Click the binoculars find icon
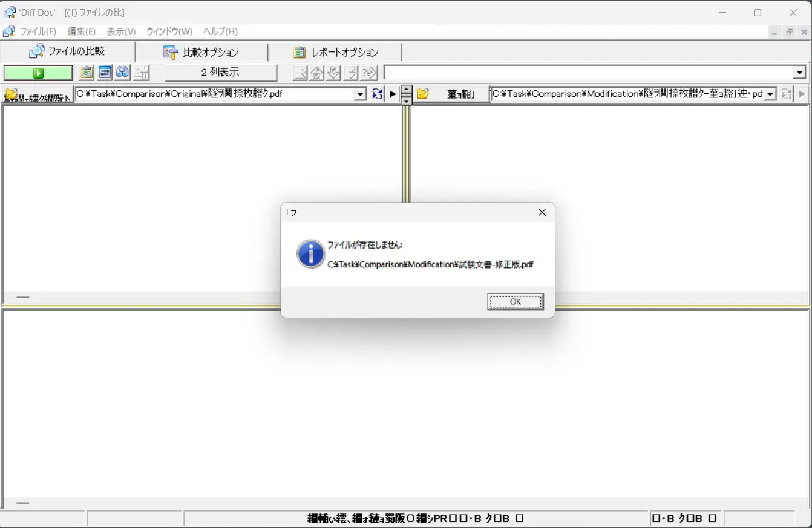The height and width of the screenshot is (528, 812). (123, 73)
